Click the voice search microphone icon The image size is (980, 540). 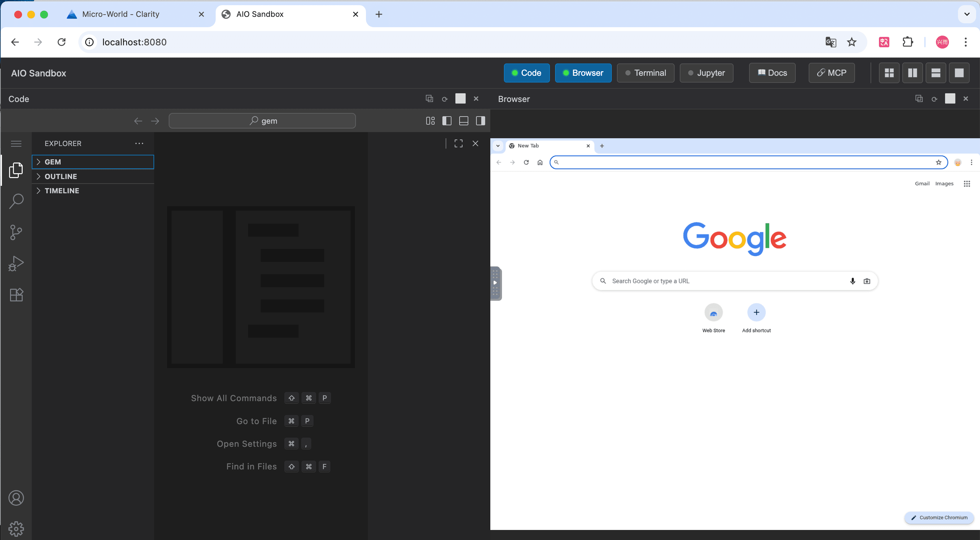tap(852, 281)
